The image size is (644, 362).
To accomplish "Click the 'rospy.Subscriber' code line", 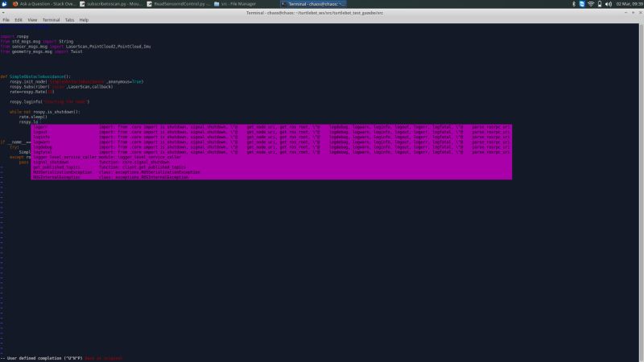I will pyautogui.click(x=62, y=87).
